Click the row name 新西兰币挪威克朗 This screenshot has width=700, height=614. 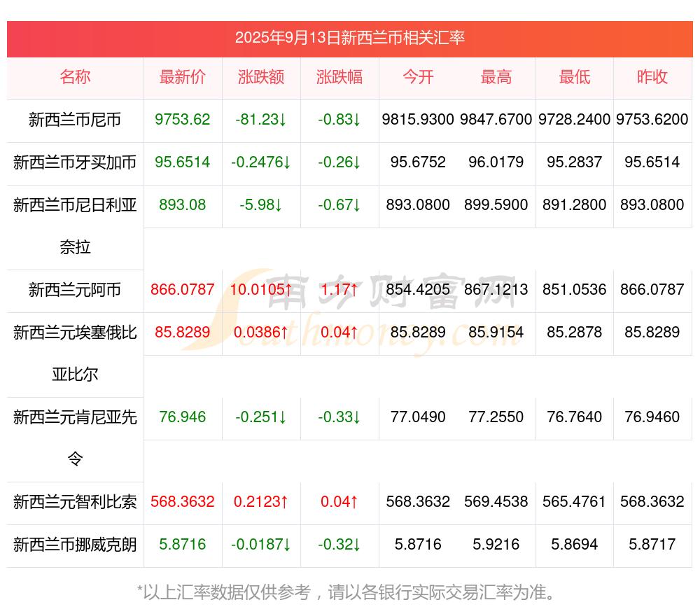click(75, 545)
